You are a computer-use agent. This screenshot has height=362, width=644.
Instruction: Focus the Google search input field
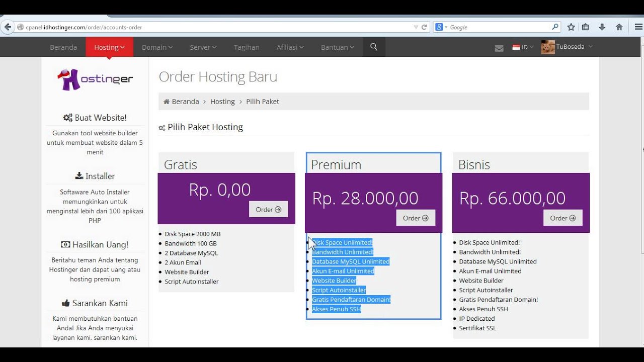point(498,27)
